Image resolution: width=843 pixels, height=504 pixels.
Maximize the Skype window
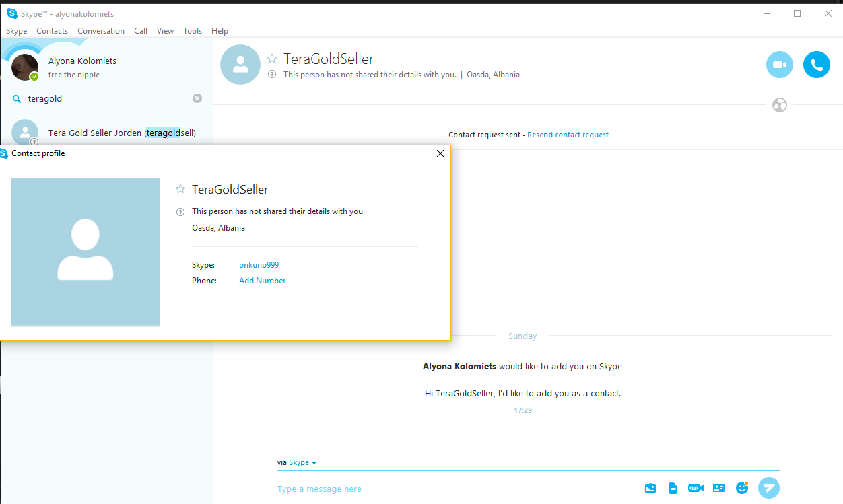pyautogui.click(x=797, y=13)
